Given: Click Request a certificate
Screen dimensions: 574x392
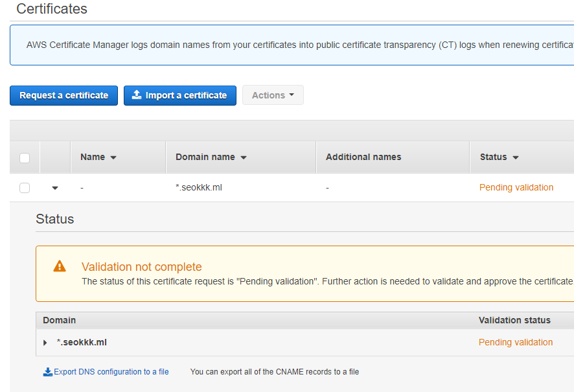Looking at the screenshot, I should pyautogui.click(x=63, y=95).
